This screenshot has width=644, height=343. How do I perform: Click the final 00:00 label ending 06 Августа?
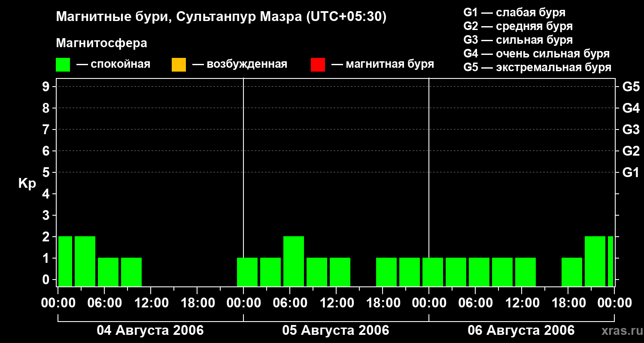point(614,303)
